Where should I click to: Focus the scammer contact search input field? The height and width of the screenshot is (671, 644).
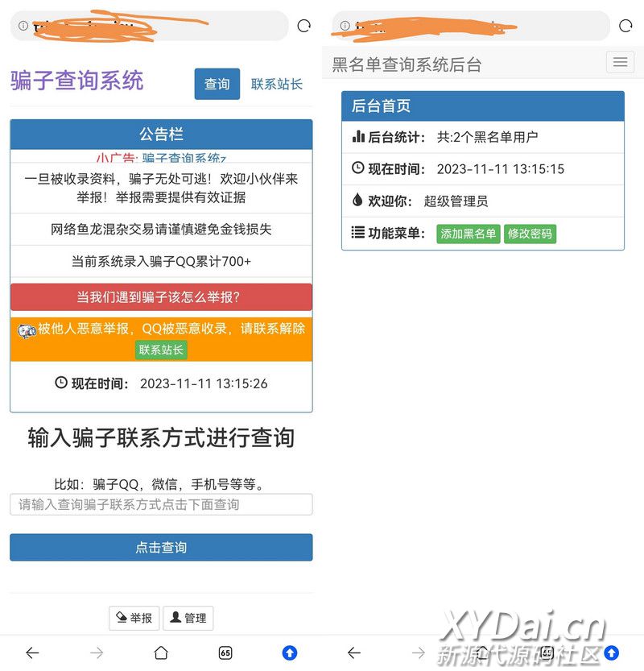click(x=161, y=504)
